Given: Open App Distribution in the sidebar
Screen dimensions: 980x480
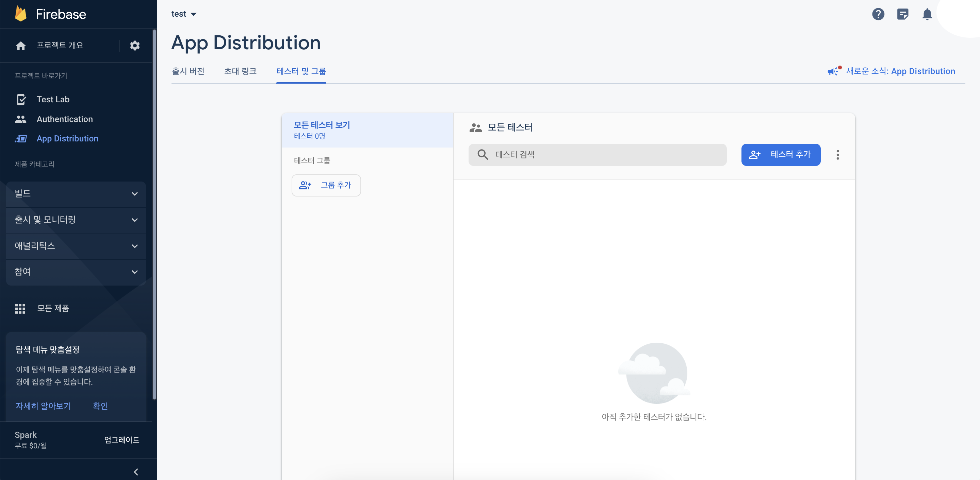Looking at the screenshot, I should [67, 139].
